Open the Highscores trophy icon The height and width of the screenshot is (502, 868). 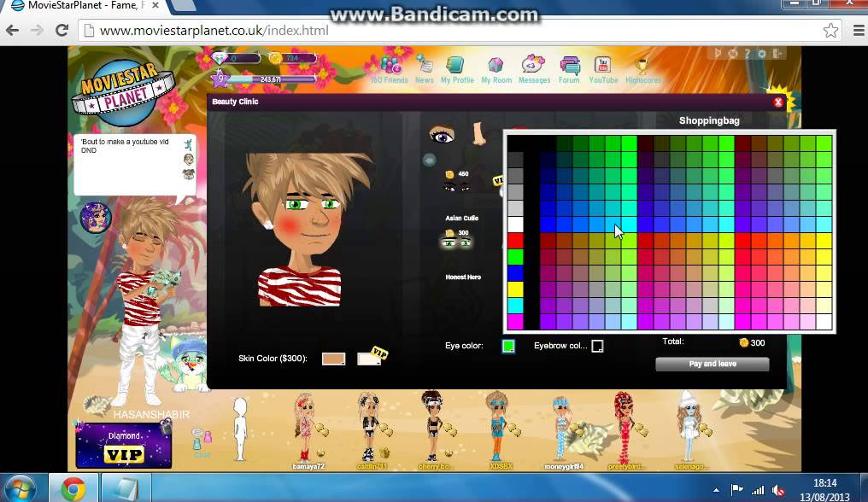[x=642, y=67]
